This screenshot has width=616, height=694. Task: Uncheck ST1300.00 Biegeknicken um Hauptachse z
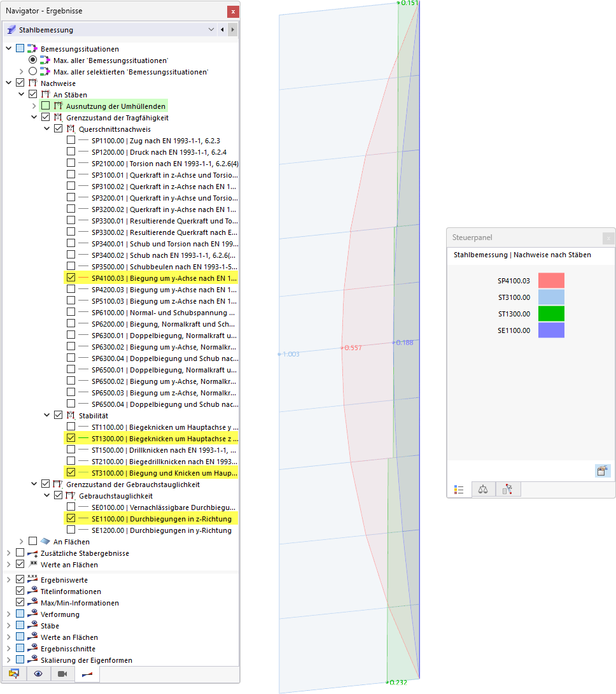[x=71, y=438]
